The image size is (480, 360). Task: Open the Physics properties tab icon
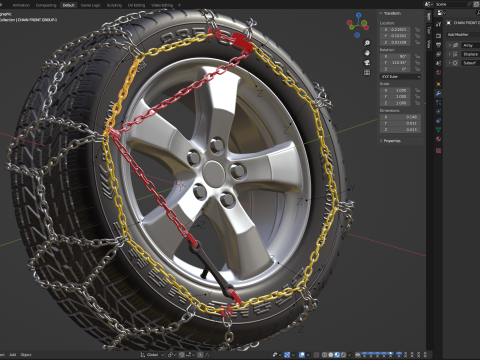[x=438, y=112]
